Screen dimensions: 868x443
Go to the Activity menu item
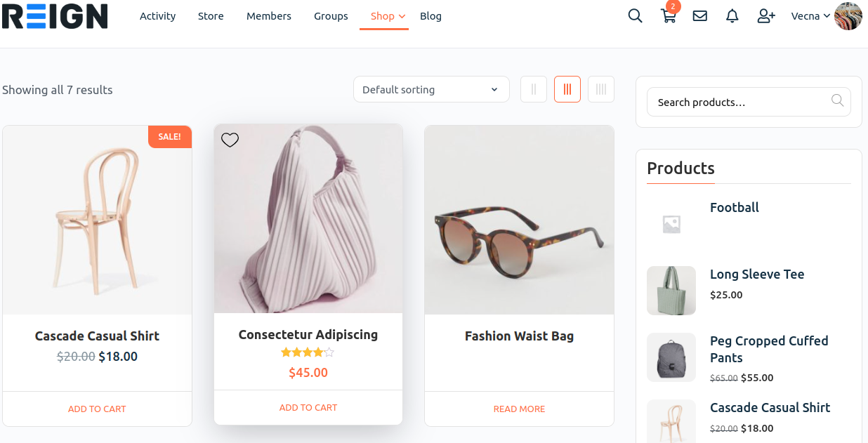tap(157, 16)
